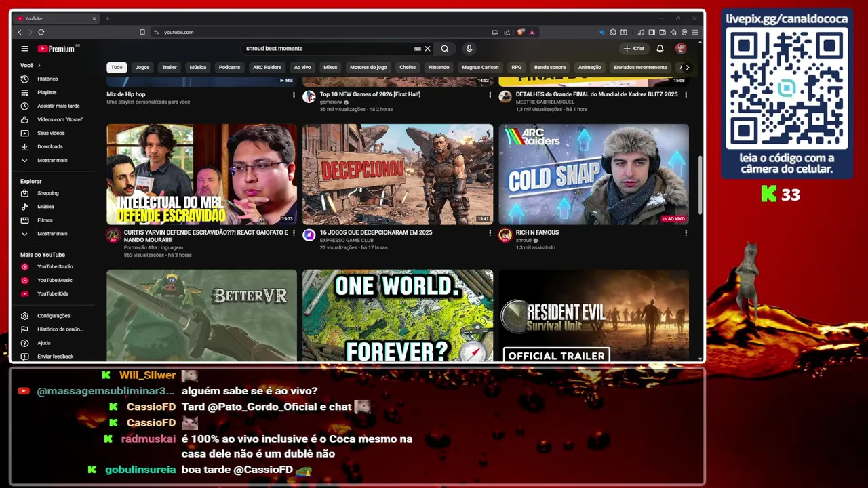Open options for 16 Jogos que Decepcionaram
Image resolution: width=868 pixels, height=488 pixels.
click(x=490, y=233)
